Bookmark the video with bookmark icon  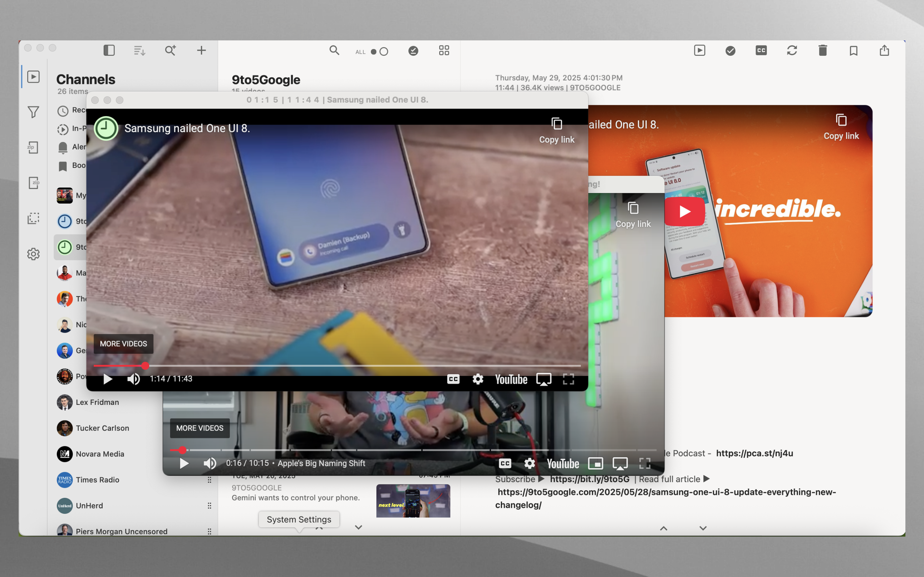[853, 50]
